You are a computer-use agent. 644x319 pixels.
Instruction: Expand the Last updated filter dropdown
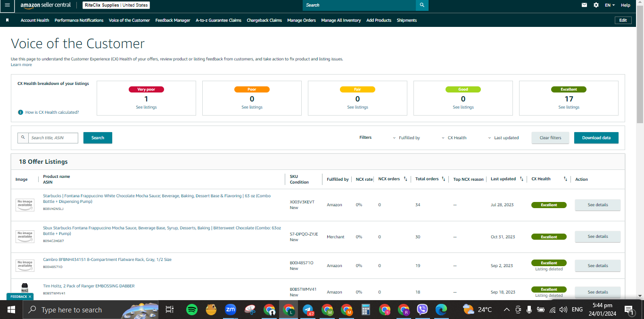point(504,138)
